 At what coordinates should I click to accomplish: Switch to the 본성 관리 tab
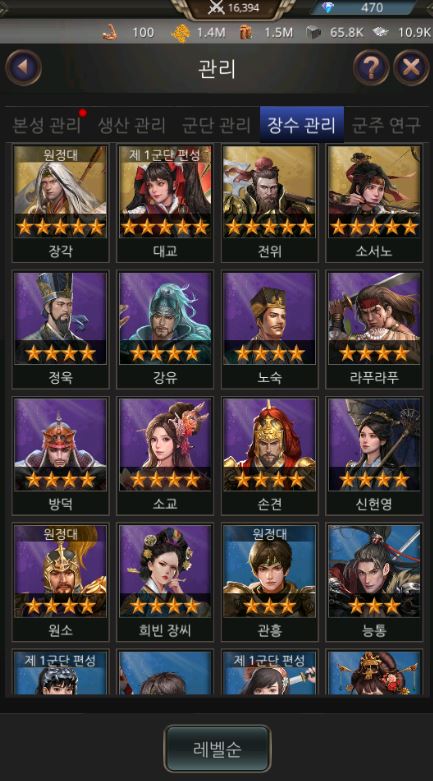tap(46, 125)
